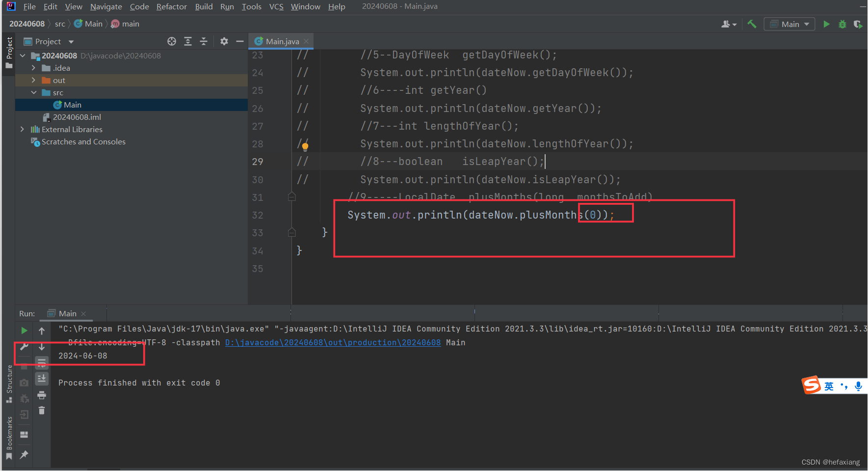This screenshot has height=471, width=868.
Task: Click the locate opened file target icon
Action: pos(172,41)
